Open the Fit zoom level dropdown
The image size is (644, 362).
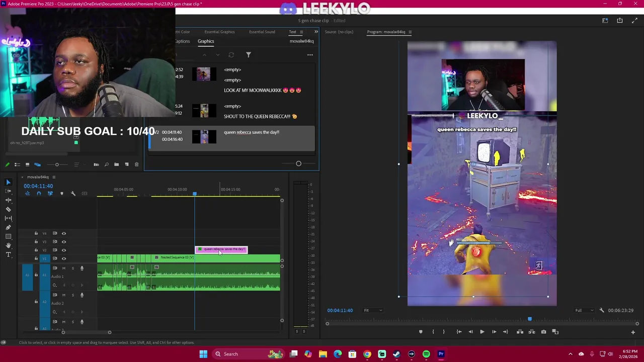coord(373,310)
